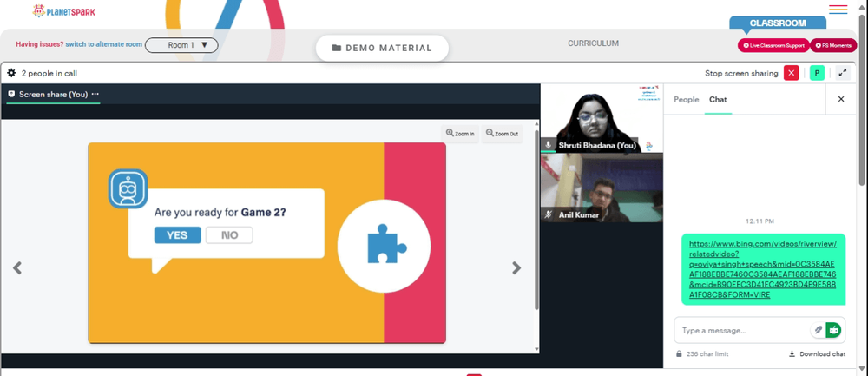Click the folder icon in Demo Material
The image size is (868, 376).
[337, 48]
